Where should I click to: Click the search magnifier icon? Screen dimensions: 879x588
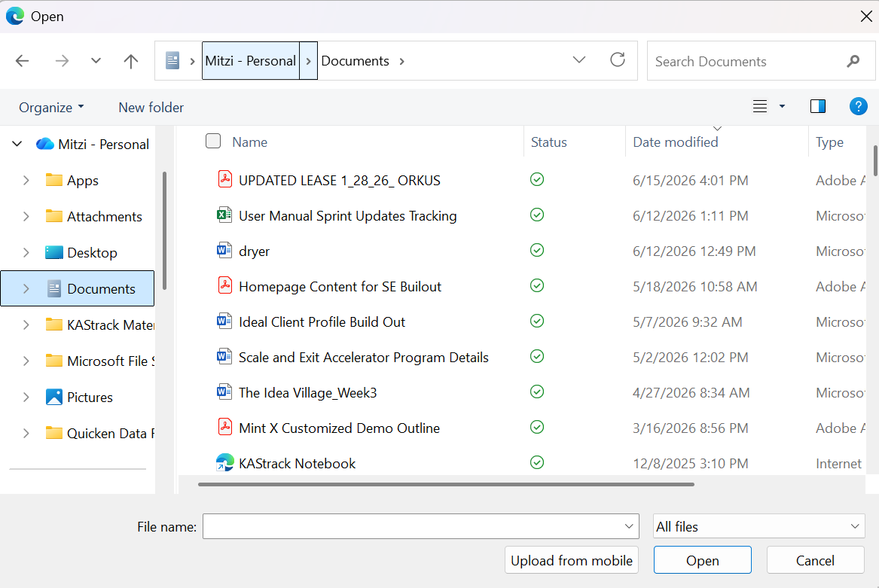click(853, 61)
